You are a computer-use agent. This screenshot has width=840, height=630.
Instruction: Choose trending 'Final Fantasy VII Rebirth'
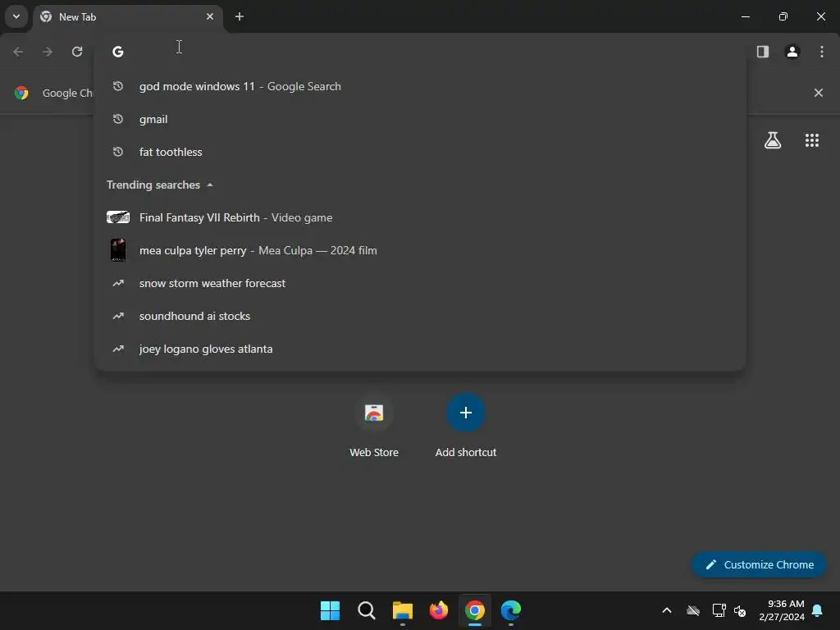pyautogui.click(x=419, y=217)
